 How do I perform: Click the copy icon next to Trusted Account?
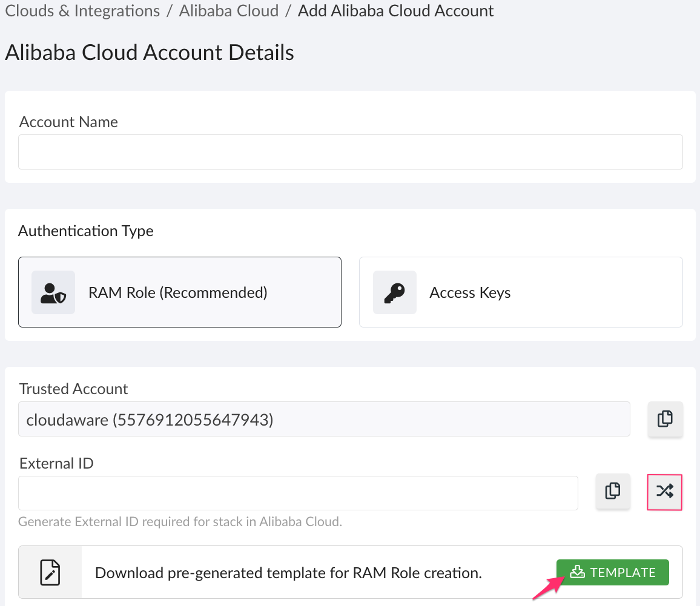[665, 418]
